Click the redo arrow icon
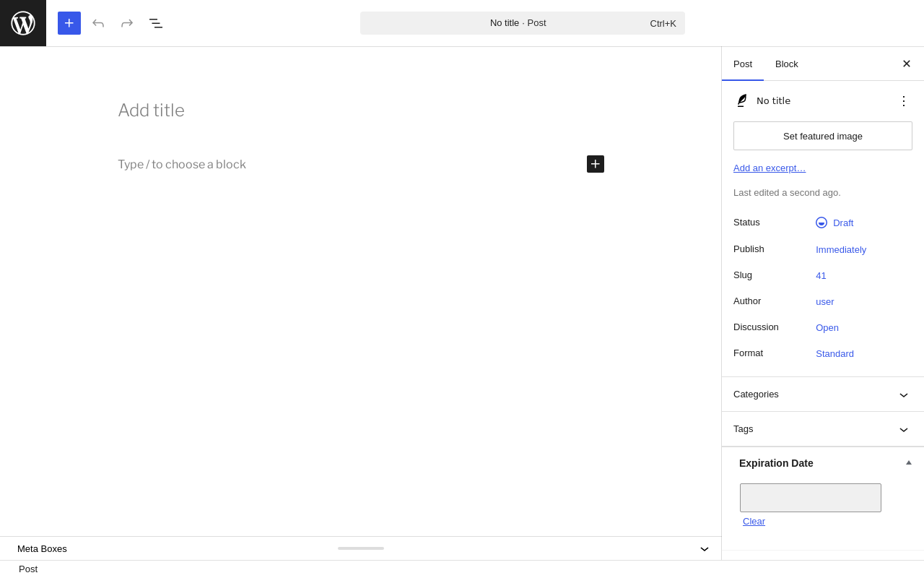924x578 pixels. (127, 23)
